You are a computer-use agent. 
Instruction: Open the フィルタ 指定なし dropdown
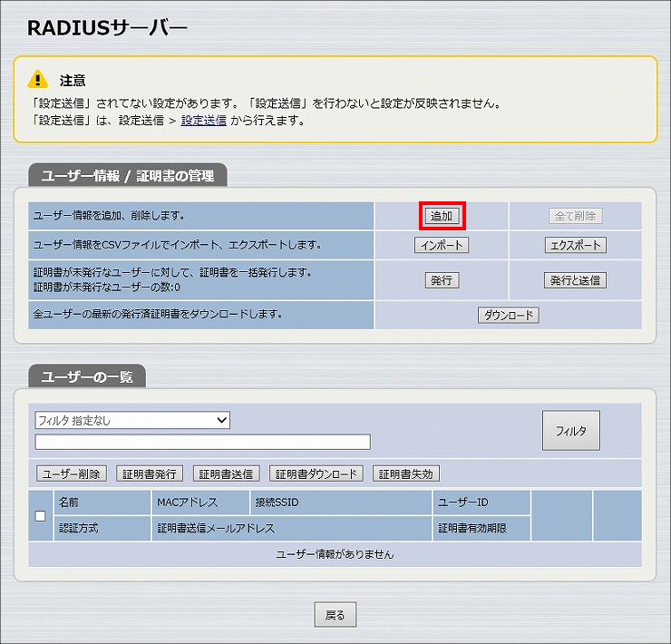(x=132, y=420)
